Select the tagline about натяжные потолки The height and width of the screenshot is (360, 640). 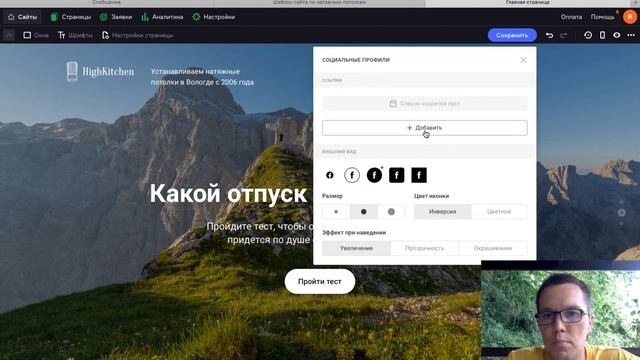click(202, 77)
